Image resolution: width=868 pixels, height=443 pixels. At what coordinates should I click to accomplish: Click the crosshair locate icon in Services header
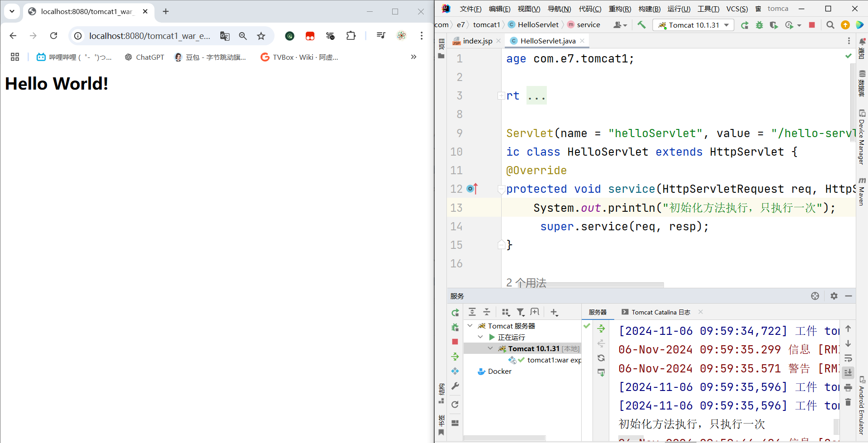tap(815, 296)
